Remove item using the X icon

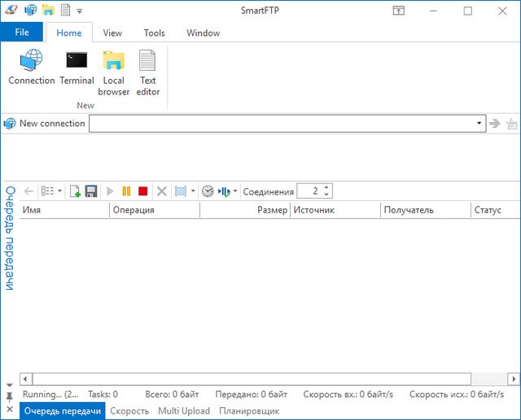coord(161,191)
